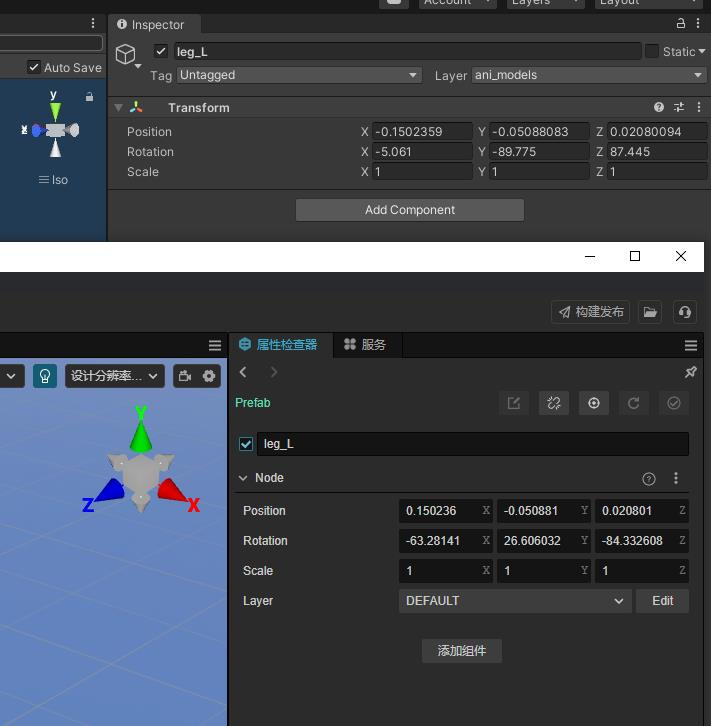This screenshot has width=711, height=726.
Task: Toggle the leg_L active checkbox in Unity
Action: click(161, 51)
